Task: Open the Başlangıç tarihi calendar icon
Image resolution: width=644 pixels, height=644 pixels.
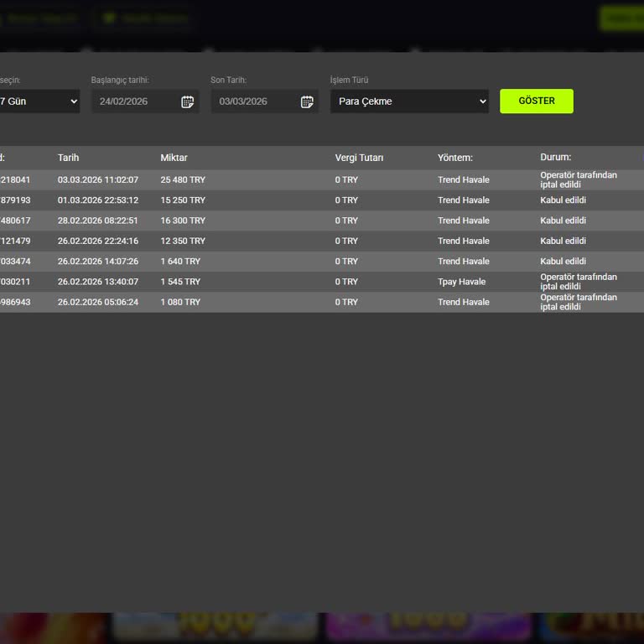Action: pos(187,101)
